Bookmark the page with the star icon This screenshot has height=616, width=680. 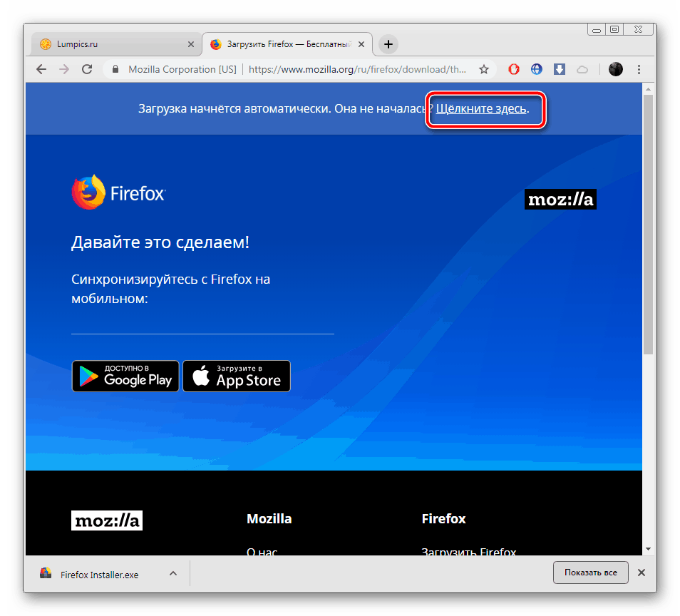tap(484, 69)
